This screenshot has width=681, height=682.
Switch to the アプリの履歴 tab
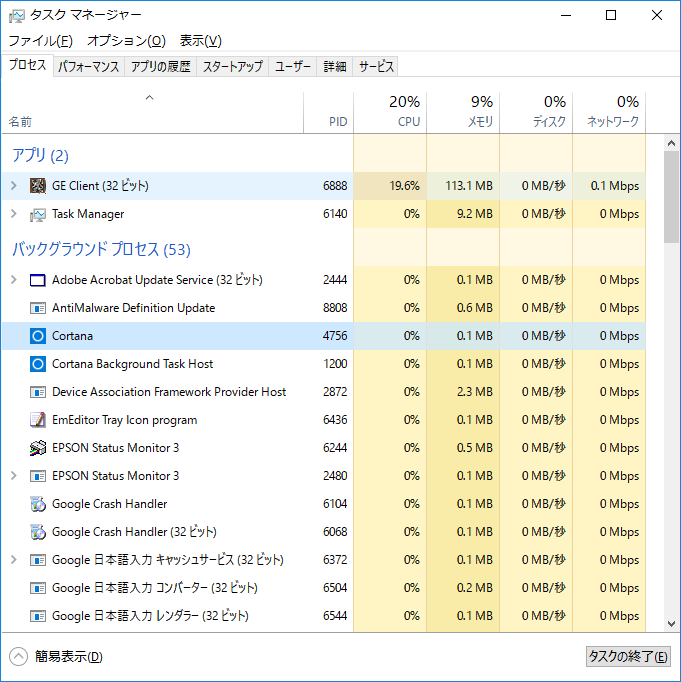pyautogui.click(x=160, y=67)
